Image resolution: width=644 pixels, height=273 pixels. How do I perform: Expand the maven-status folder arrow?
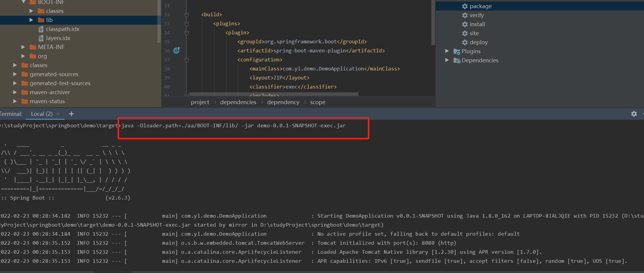(x=15, y=101)
